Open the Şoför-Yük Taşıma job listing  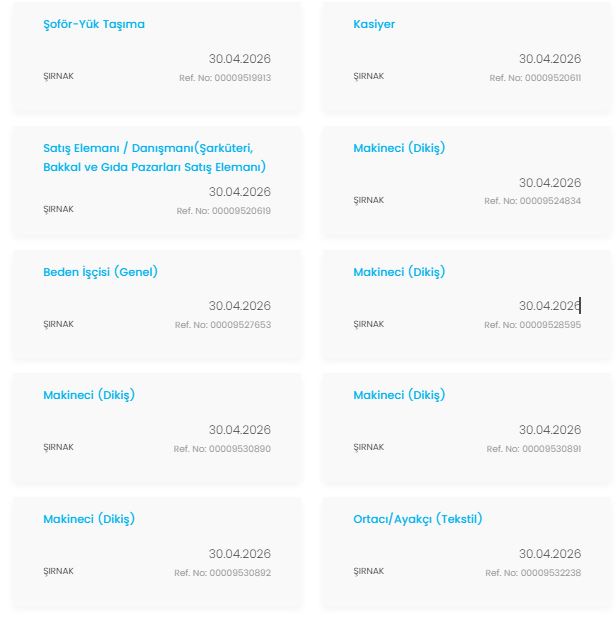point(94,24)
